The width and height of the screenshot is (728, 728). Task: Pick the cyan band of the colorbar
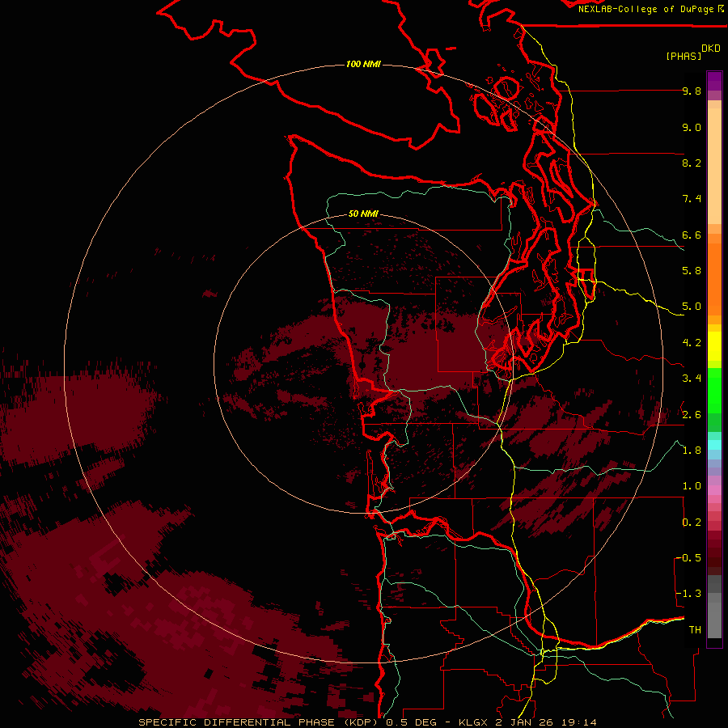(x=714, y=444)
